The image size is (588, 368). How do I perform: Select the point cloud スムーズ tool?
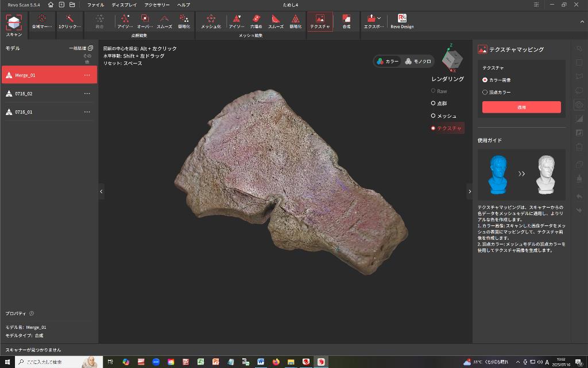point(164,22)
